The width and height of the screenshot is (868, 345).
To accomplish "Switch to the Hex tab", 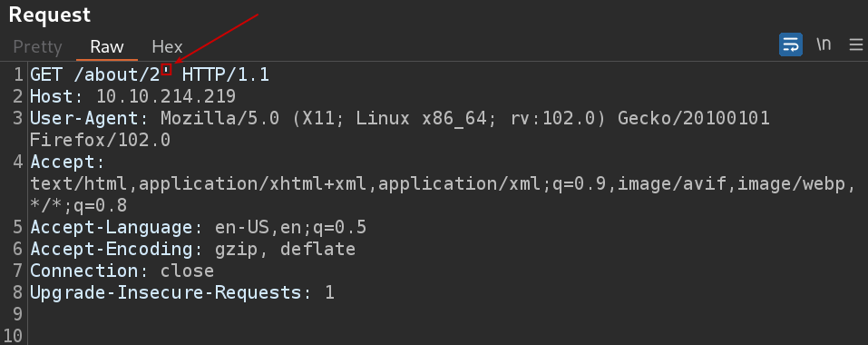I will coord(167,46).
